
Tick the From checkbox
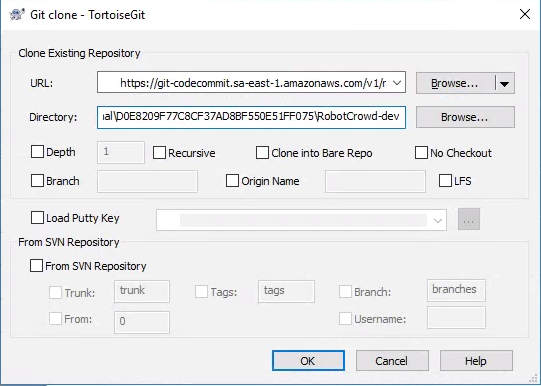pos(55,319)
